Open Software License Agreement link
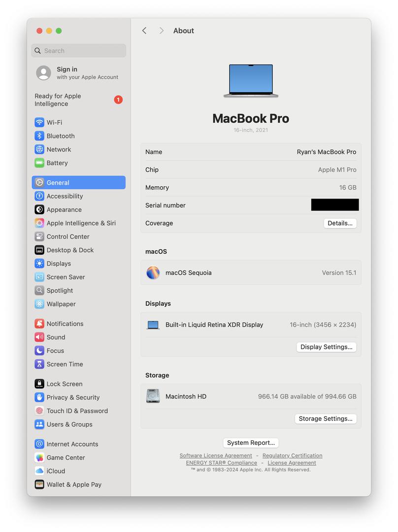398x532 pixels. pyautogui.click(x=216, y=456)
